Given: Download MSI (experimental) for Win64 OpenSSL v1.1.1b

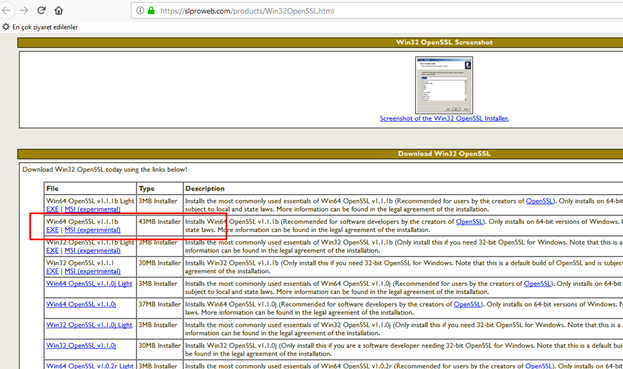Looking at the screenshot, I should click(93, 230).
